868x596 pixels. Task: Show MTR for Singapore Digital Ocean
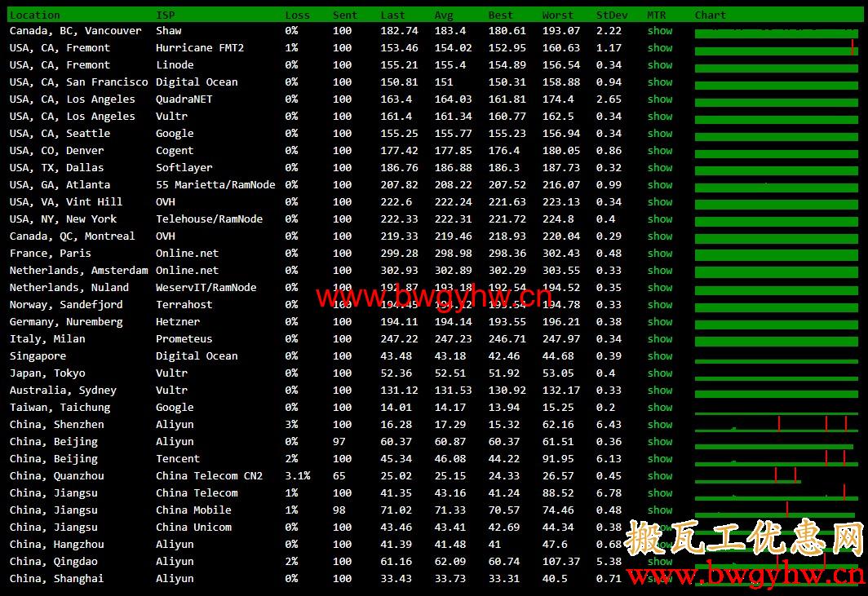pos(660,356)
